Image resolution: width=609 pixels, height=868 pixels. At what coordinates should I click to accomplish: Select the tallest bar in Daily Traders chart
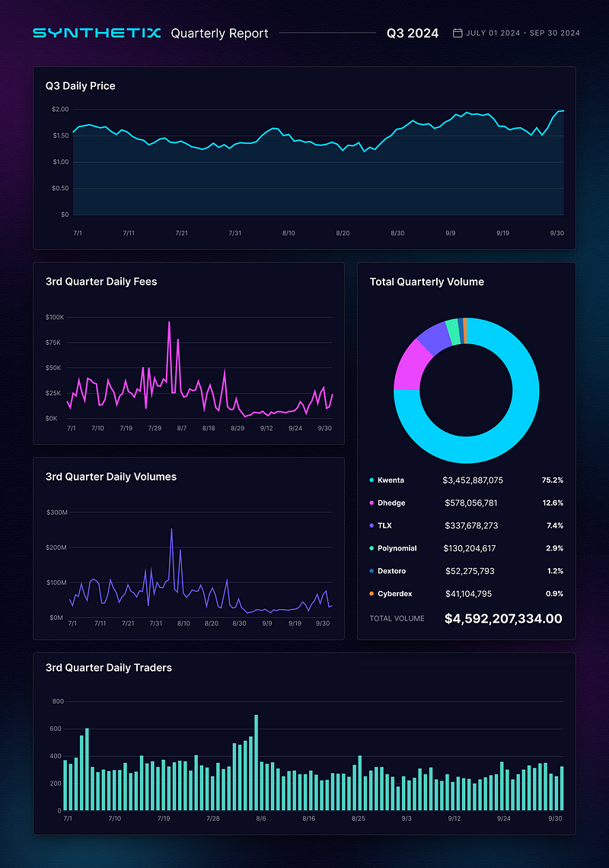click(x=257, y=763)
